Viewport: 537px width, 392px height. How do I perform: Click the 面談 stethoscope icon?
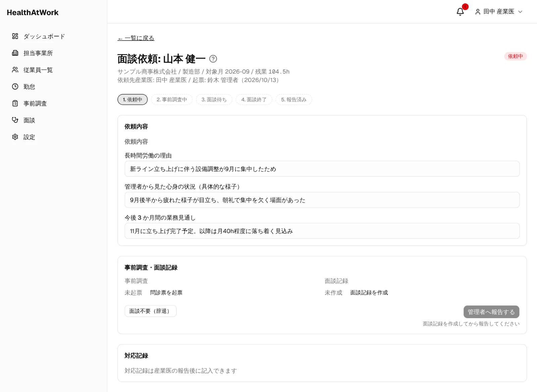coord(15,120)
